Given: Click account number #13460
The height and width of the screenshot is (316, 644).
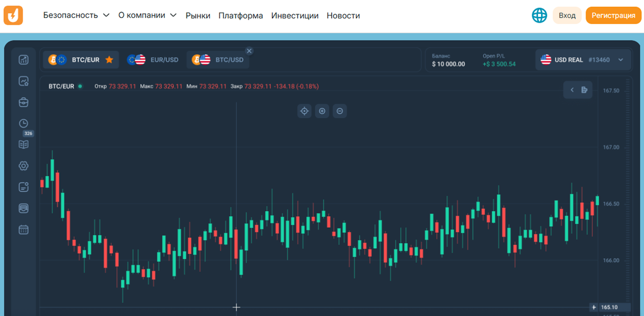Looking at the screenshot, I should click(599, 60).
